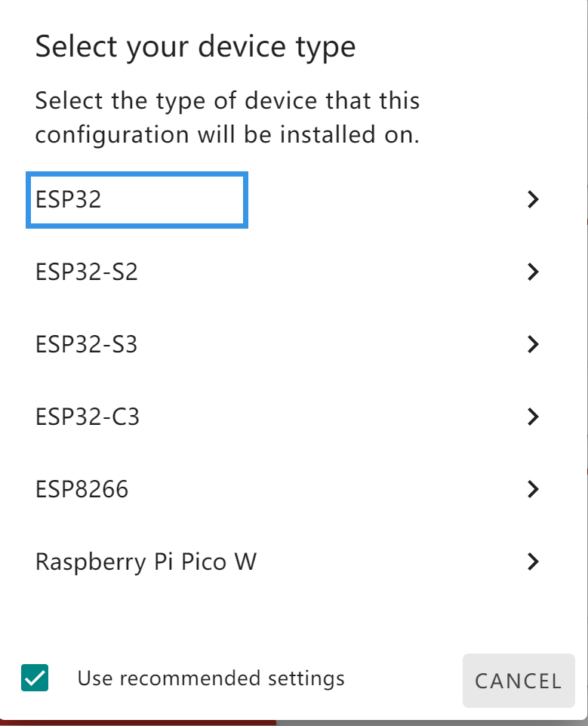Open ESP32-S3 via its right arrow
The width and height of the screenshot is (588, 726).
[x=534, y=344]
